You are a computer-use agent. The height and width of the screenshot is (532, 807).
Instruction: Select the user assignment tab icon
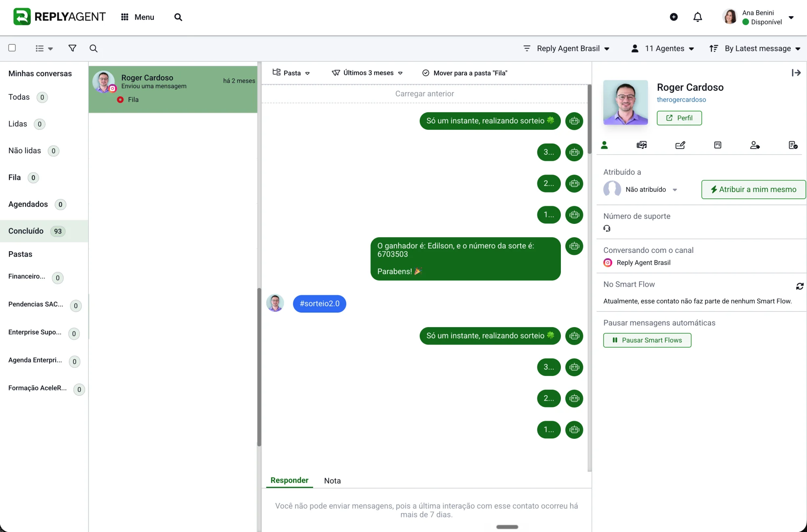755,145
